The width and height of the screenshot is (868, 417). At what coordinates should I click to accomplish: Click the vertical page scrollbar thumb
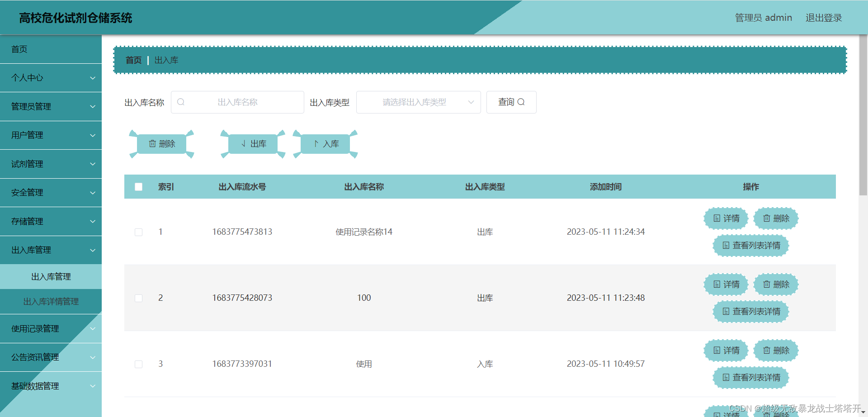click(x=863, y=115)
